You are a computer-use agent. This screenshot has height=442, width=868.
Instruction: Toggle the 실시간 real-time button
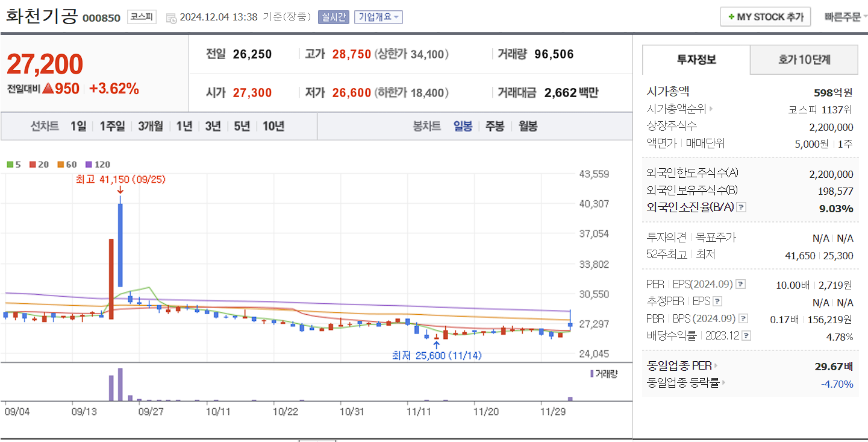tap(334, 17)
